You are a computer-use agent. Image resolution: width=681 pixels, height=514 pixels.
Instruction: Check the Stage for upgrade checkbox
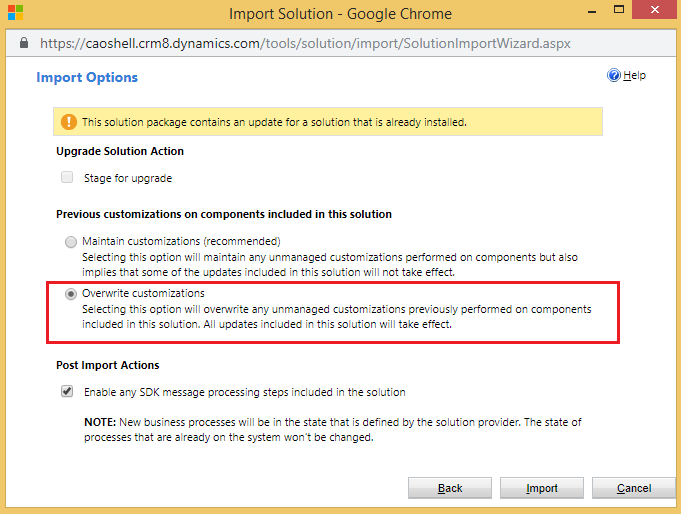pos(67,177)
